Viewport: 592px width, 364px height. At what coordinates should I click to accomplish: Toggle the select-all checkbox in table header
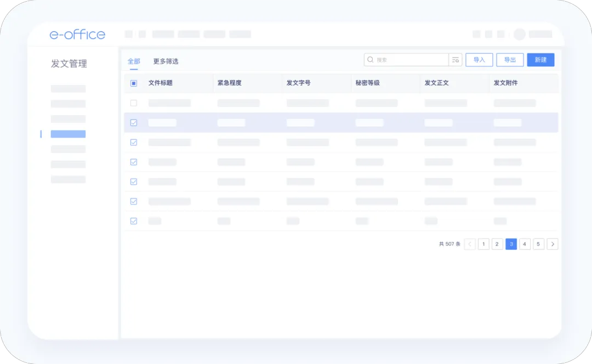134,83
